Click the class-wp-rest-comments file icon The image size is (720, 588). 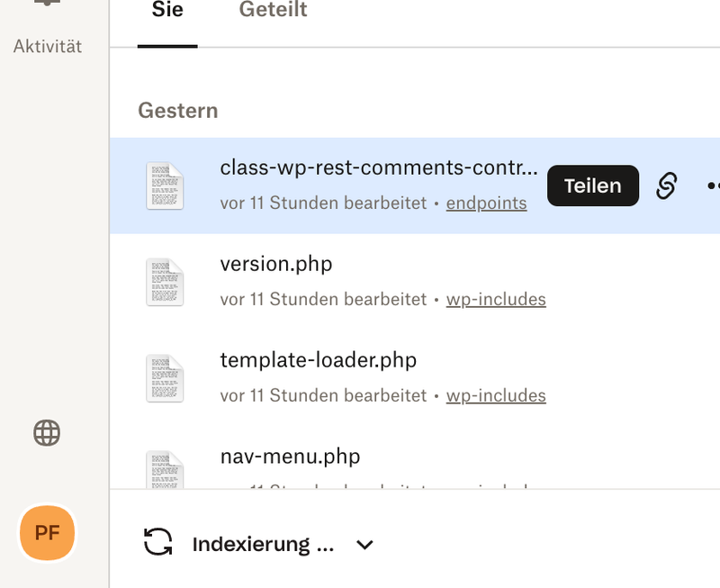pos(165,186)
